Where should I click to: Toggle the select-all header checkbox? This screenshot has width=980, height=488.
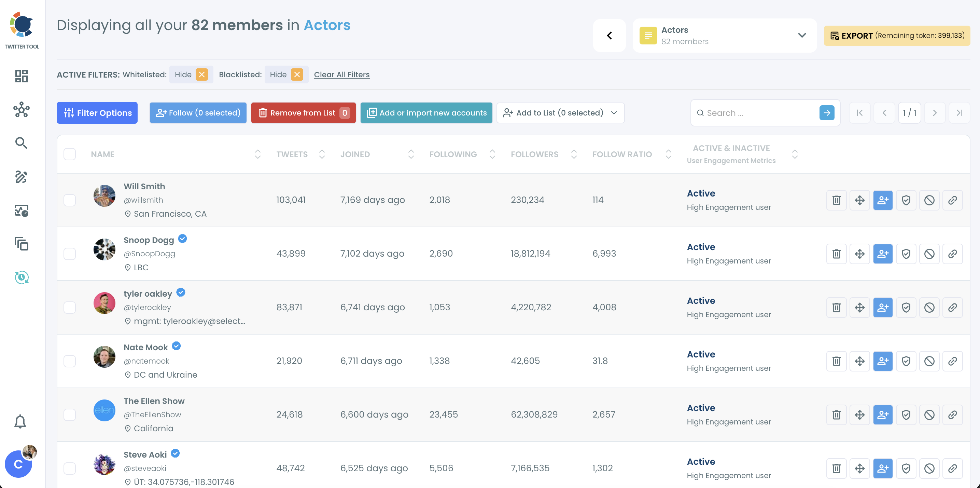coord(70,154)
